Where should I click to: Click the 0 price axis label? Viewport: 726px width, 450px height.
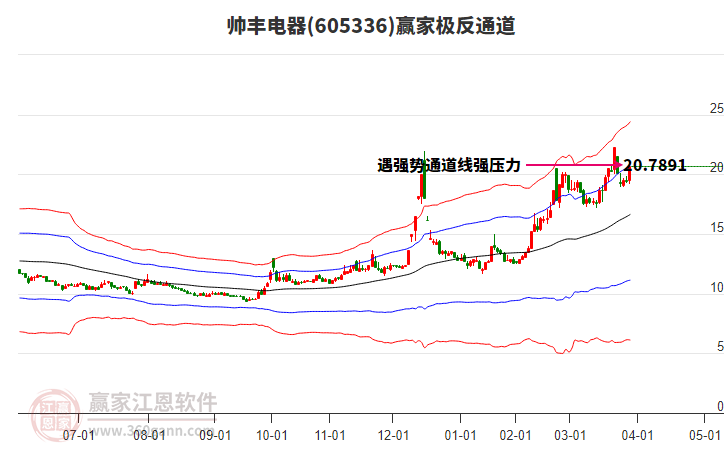(720, 406)
